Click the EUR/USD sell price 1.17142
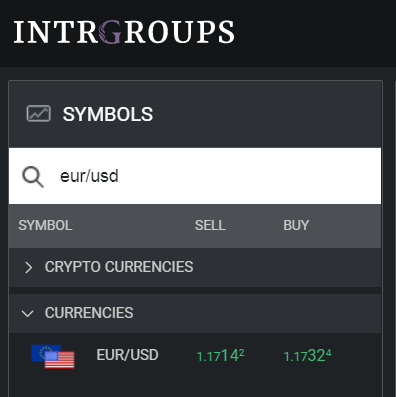Image resolution: width=396 pixels, height=397 pixels. [x=220, y=356]
